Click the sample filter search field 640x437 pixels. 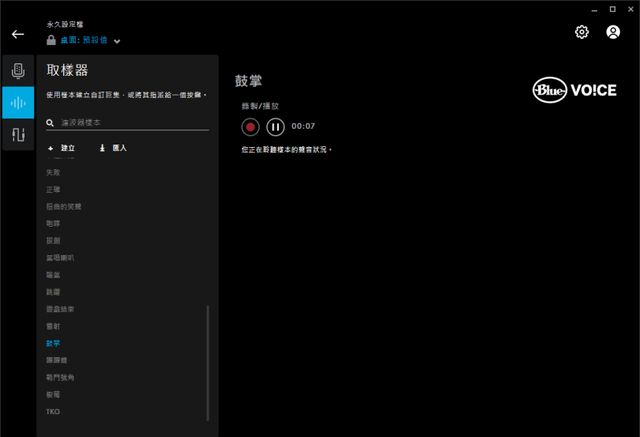click(x=130, y=122)
